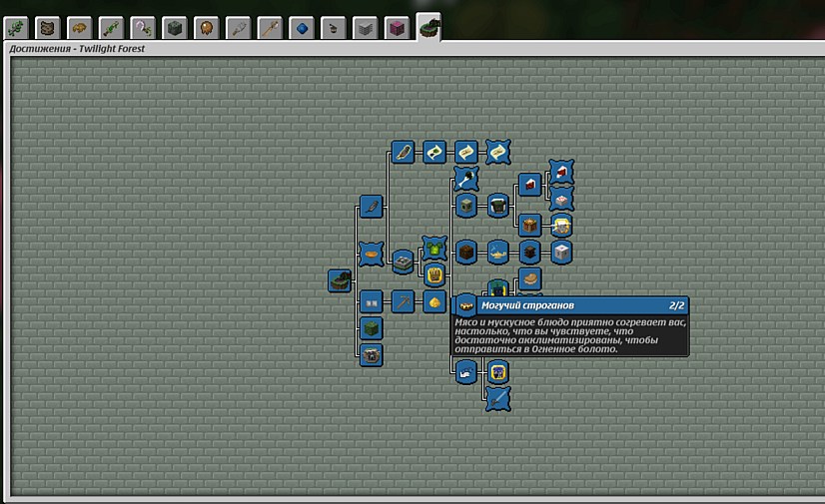Select the green map advancement icon
The height and width of the screenshot is (504, 825).
point(434,153)
